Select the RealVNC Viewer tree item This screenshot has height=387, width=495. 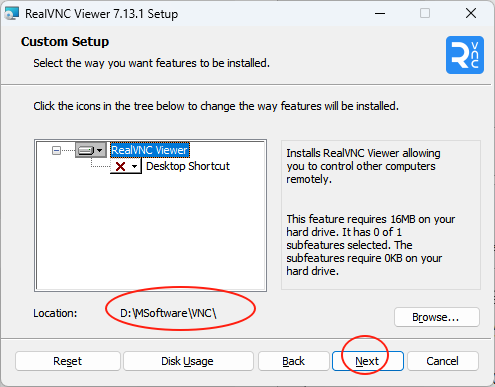point(150,150)
